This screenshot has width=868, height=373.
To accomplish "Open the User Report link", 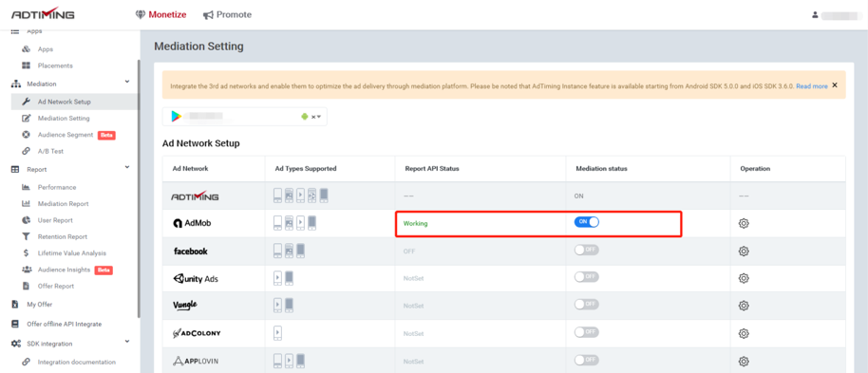I will coord(55,220).
